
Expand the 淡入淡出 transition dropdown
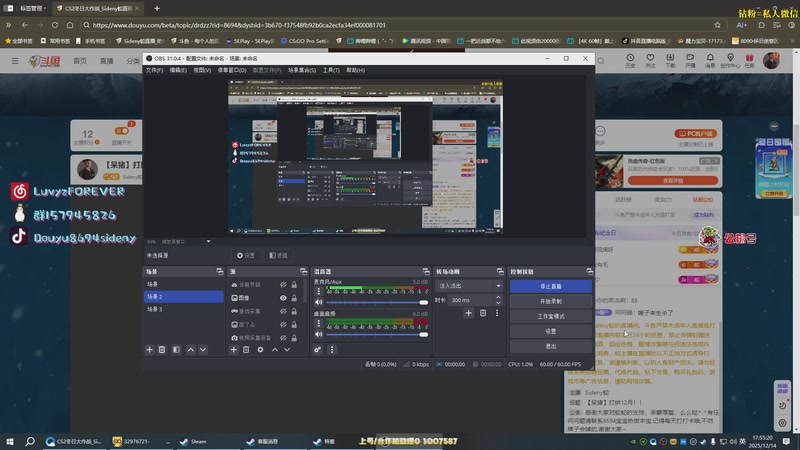tap(499, 285)
